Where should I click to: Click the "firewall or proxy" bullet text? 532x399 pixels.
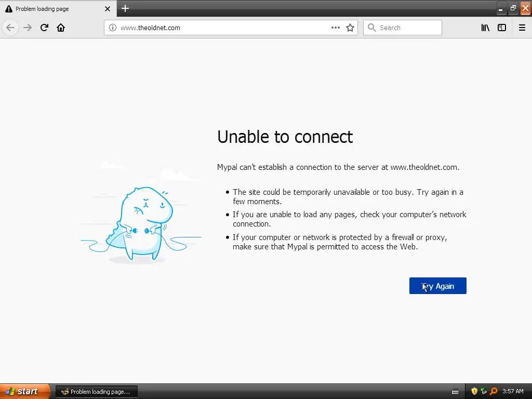(340, 242)
